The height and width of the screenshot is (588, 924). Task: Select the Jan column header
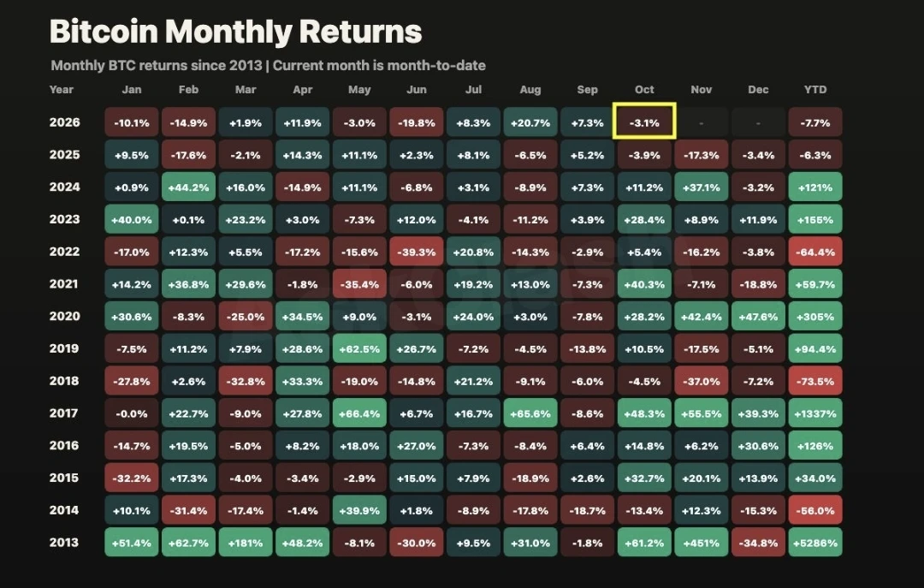pyautogui.click(x=132, y=90)
